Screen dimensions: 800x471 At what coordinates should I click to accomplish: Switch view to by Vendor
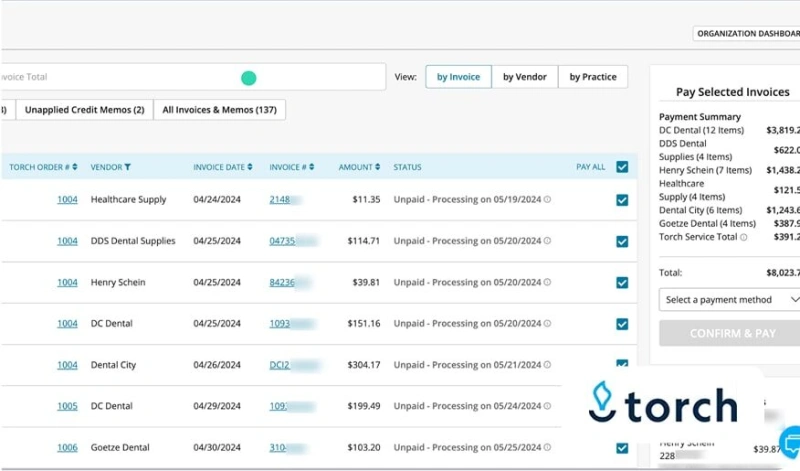pos(524,77)
